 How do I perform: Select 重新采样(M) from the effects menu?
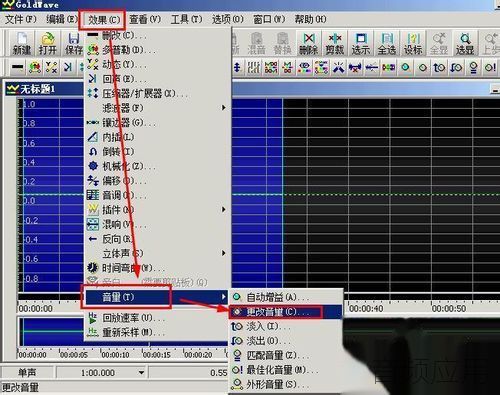click(157, 332)
